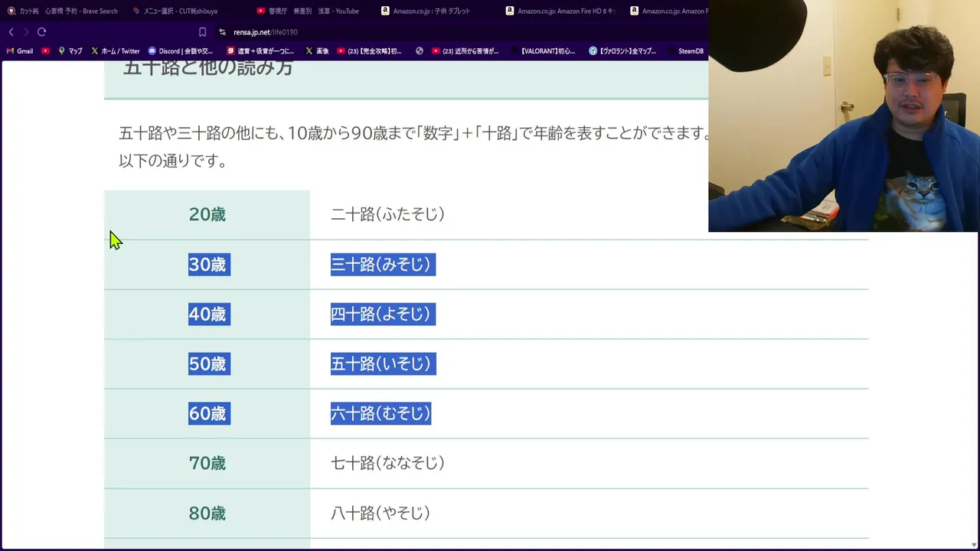980x551 pixels.
Task: Click the browser forward arrow
Action: tap(26, 32)
